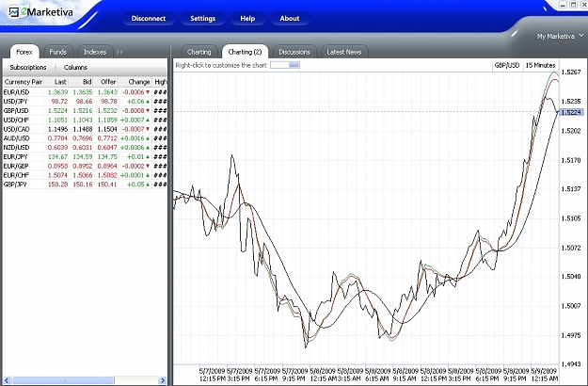The width and height of the screenshot is (588, 386).
Task: Show more instrument tabs with double arrow
Action: (119, 52)
